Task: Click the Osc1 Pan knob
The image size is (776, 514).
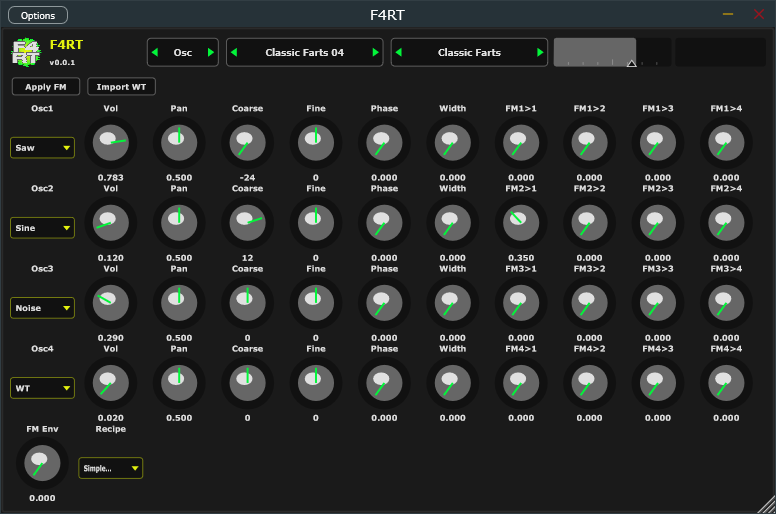Action: [x=179, y=143]
